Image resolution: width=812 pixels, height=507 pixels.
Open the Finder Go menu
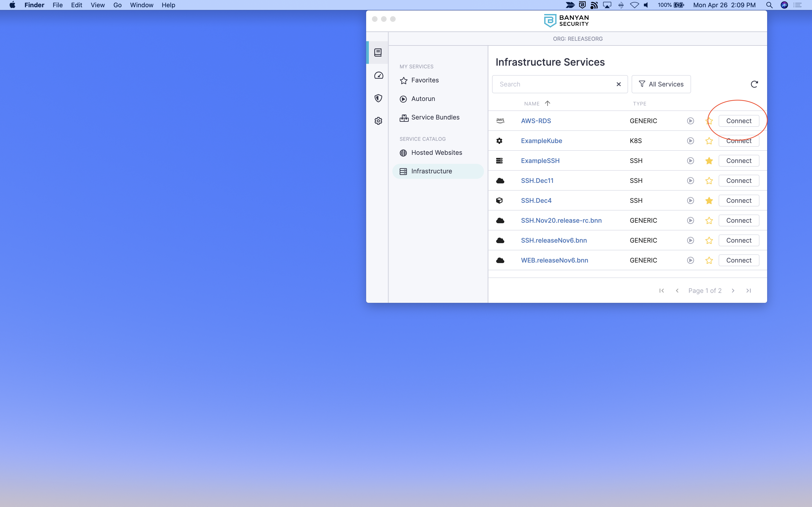117,5
